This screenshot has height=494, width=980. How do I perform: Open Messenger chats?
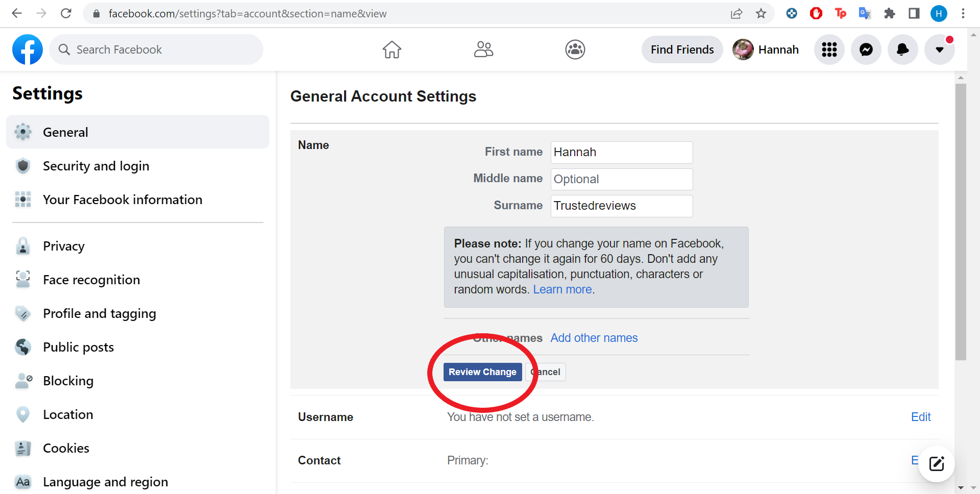coord(866,50)
